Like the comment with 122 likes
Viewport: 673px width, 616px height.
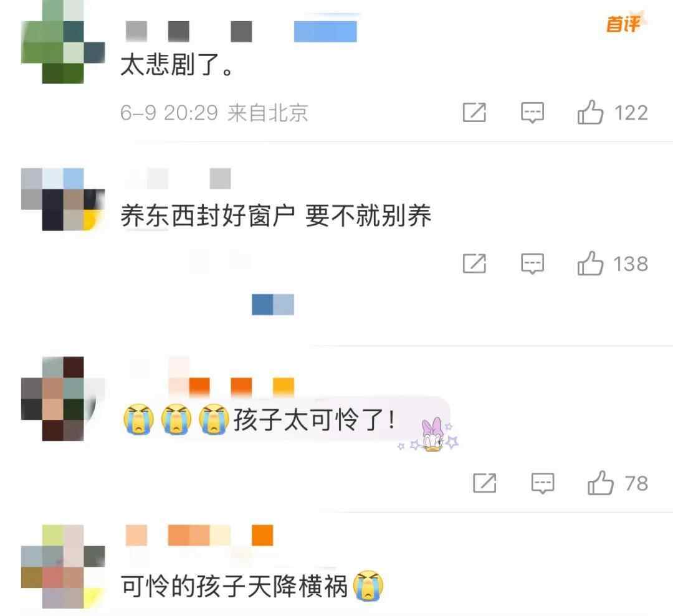(x=590, y=112)
